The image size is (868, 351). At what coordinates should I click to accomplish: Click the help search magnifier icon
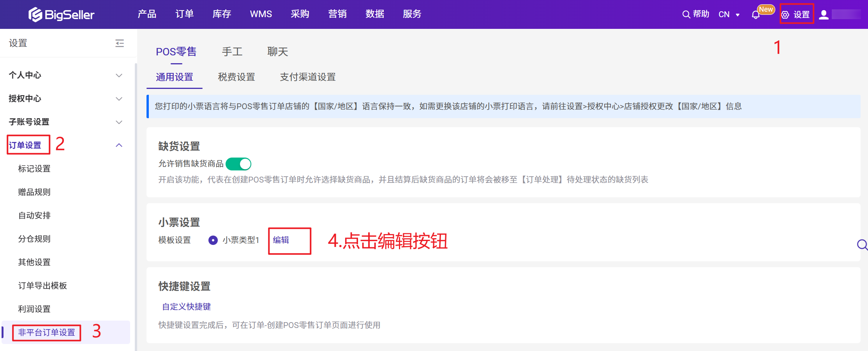[686, 14]
